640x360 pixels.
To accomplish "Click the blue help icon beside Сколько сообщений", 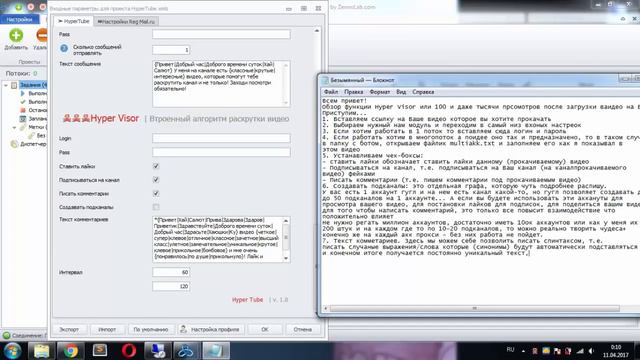I will coord(64,49).
